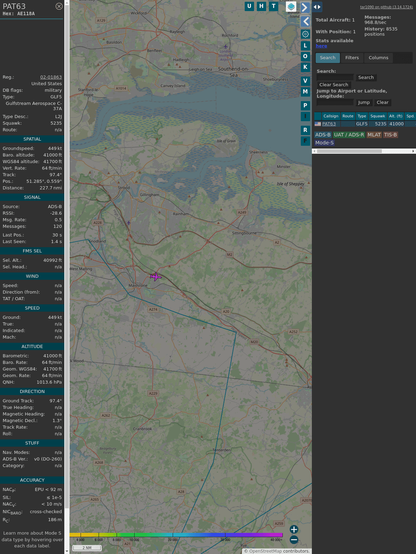Click the horizontal scrollbar under aircraft table
This screenshot has width=416, height=554.
(x=364, y=151)
